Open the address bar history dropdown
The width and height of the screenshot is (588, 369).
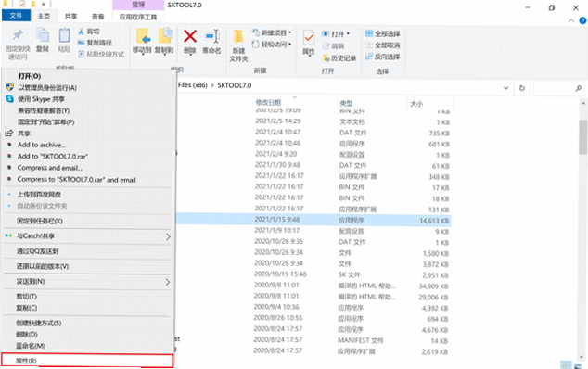(x=505, y=88)
